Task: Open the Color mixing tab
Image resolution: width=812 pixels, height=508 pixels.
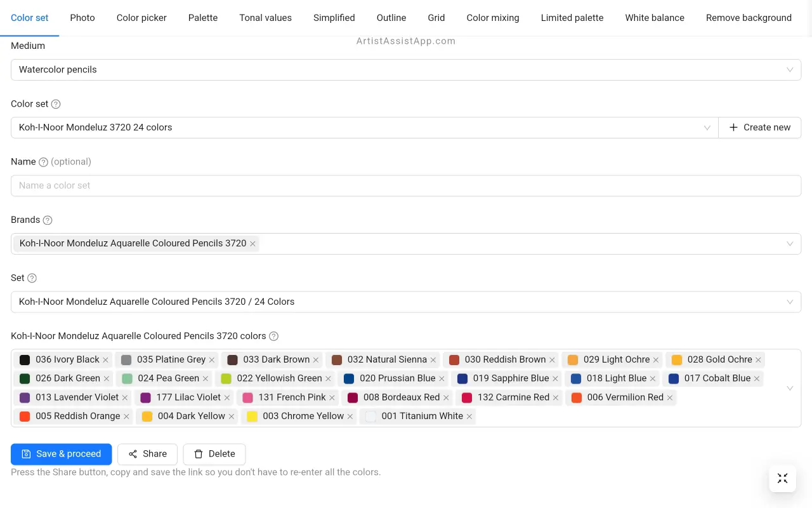Action: coord(493,18)
